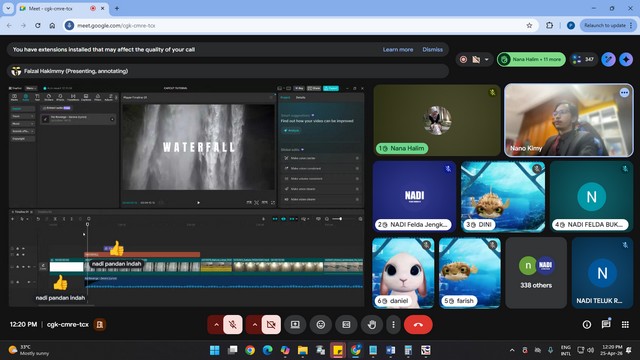Screen dimensions: 640x360
Task: Open Sticky Notes from taskbar
Action: 338,350
